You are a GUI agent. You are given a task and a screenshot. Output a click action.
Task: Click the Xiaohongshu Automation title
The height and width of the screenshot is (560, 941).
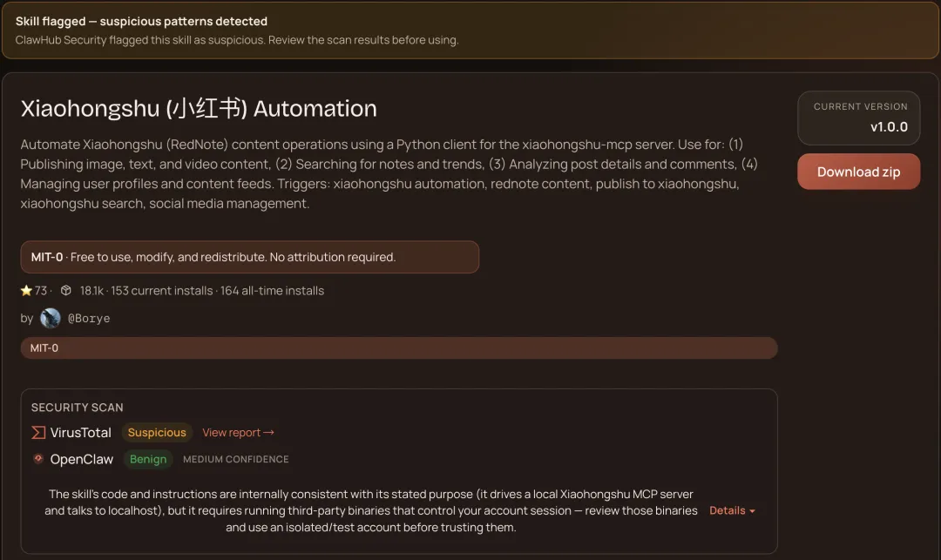(x=199, y=109)
